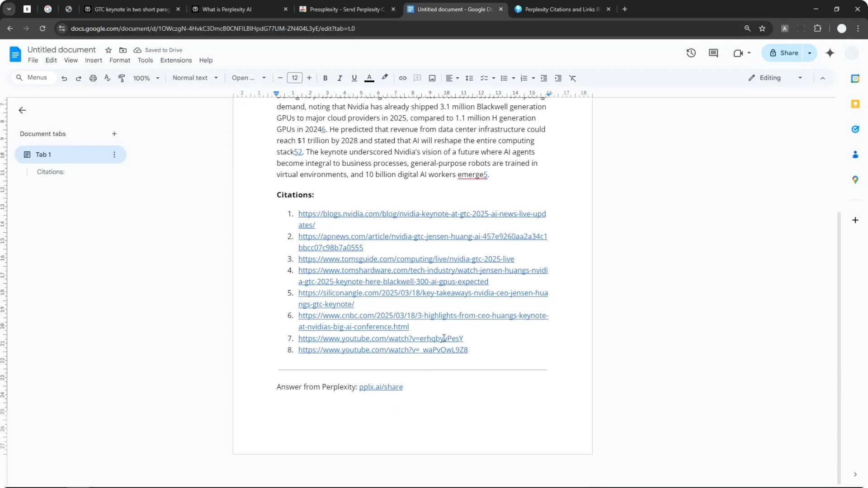Insert a link
The height and width of the screenshot is (488, 868).
pos(403,78)
